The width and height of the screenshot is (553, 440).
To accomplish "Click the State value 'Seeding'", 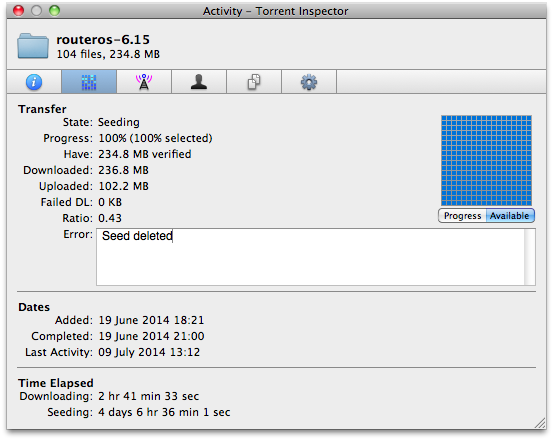I will pos(119,122).
